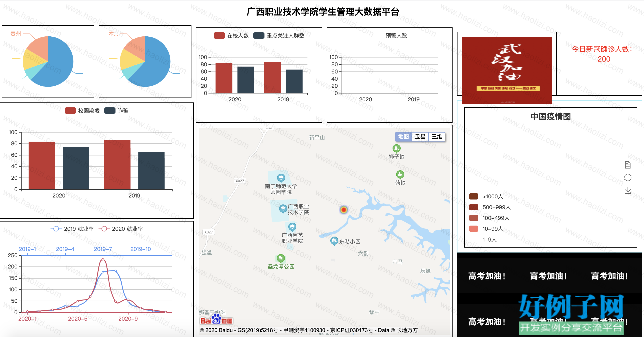Click the 500-999人 legend swatch
The height and width of the screenshot is (337, 644).
tap(473, 207)
